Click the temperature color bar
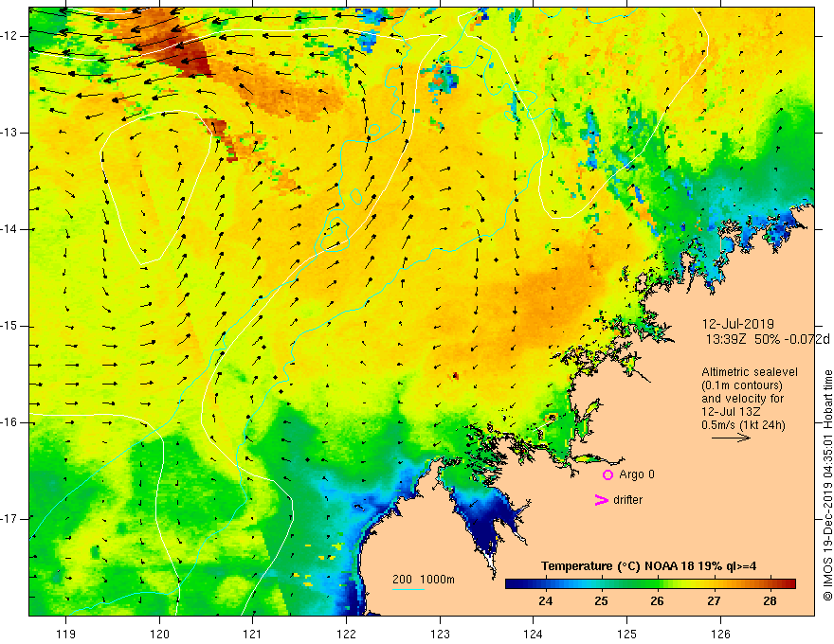Viewport: 834px width, 644px height. [x=650, y=583]
